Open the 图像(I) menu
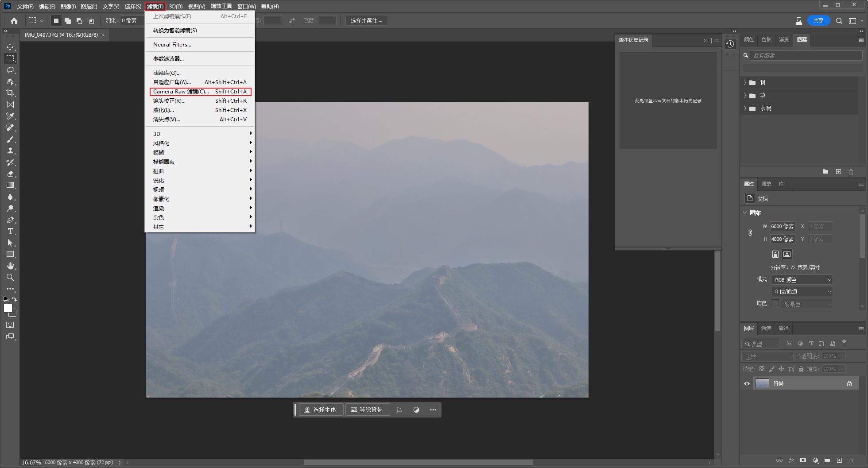Viewport: 868px width, 468px height. point(68,6)
